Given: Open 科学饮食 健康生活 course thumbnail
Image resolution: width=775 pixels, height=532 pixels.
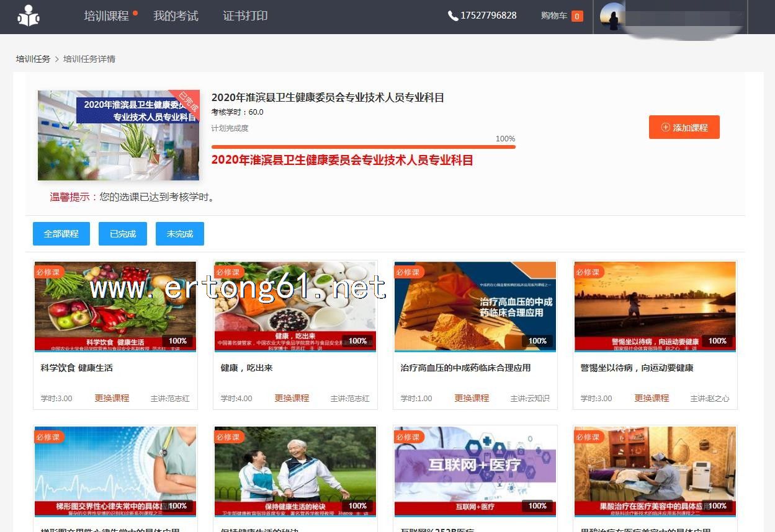Looking at the screenshot, I should coord(115,306).
